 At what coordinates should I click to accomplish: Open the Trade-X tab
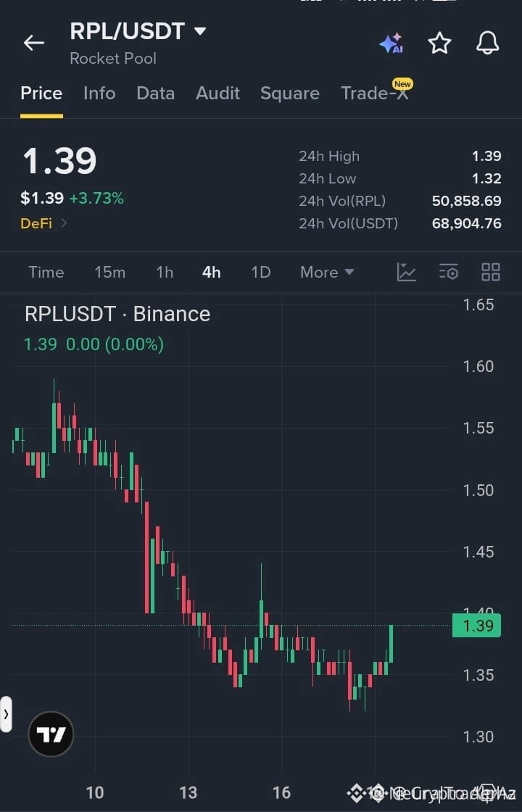(374, 94)
